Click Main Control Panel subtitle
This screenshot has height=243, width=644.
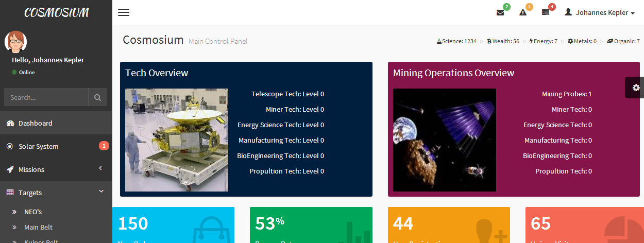218,41
